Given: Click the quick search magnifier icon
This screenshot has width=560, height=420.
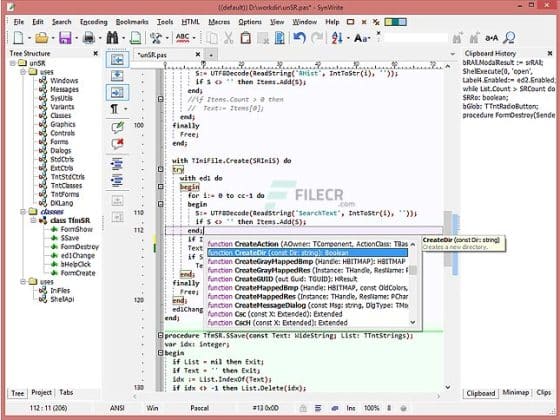Looking at the screenshot, I should tap(509, 38).
